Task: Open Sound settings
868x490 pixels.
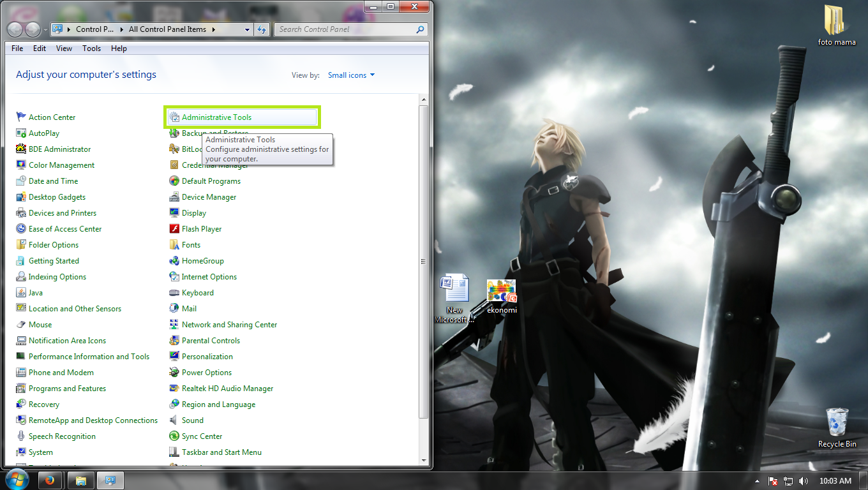Action: pyautogui.click(x=193, y=420)
